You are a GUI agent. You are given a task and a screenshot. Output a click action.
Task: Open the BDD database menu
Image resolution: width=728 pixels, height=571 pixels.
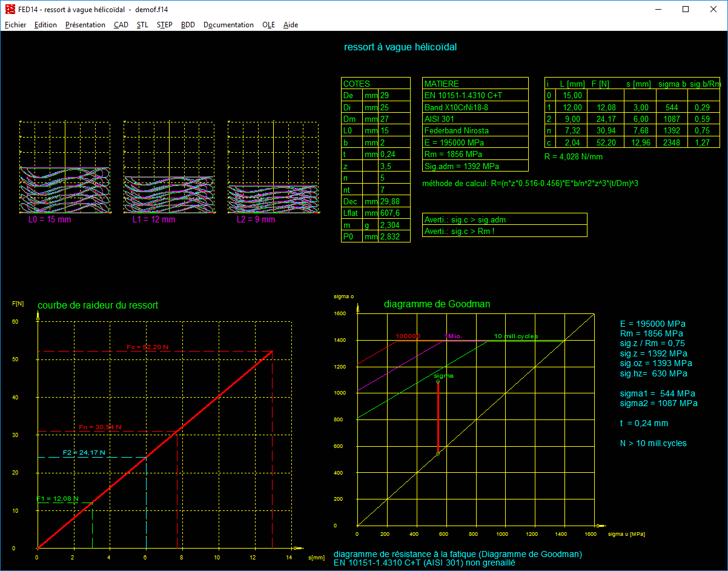click(x=188, y=25)
